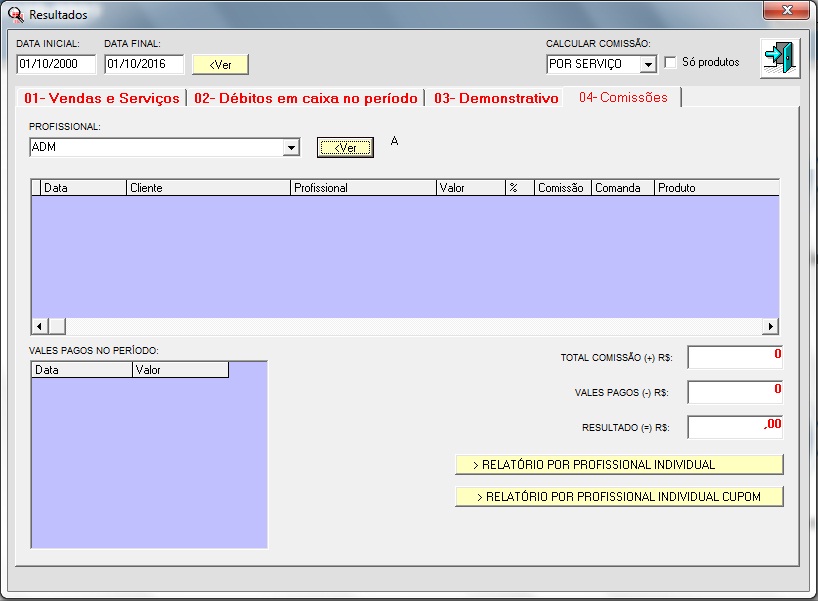Open the 02- Débitos em caixa tab
This screenshot has height=601, width=818.
(x=305, y=98)
